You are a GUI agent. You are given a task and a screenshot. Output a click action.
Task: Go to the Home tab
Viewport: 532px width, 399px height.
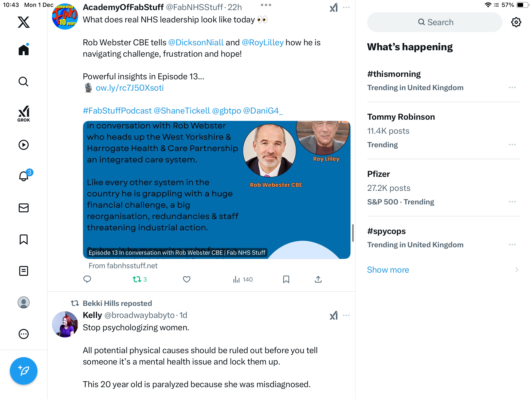(24, 50)
